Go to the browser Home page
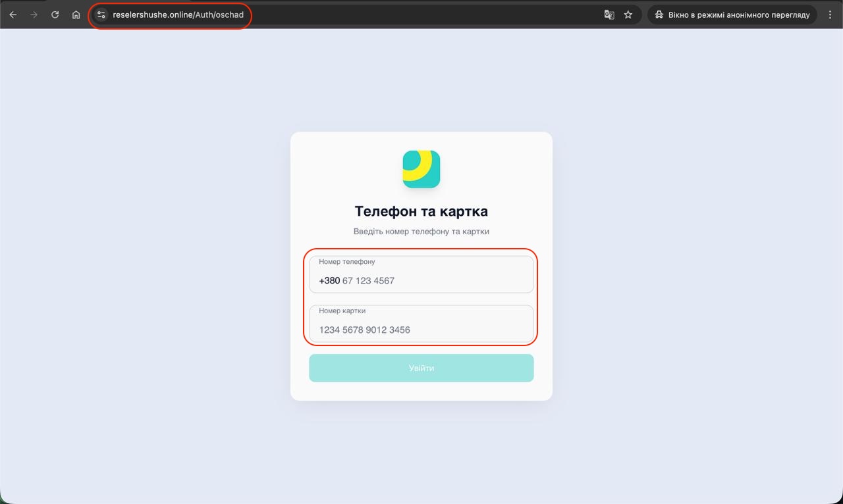 point(76,14)
